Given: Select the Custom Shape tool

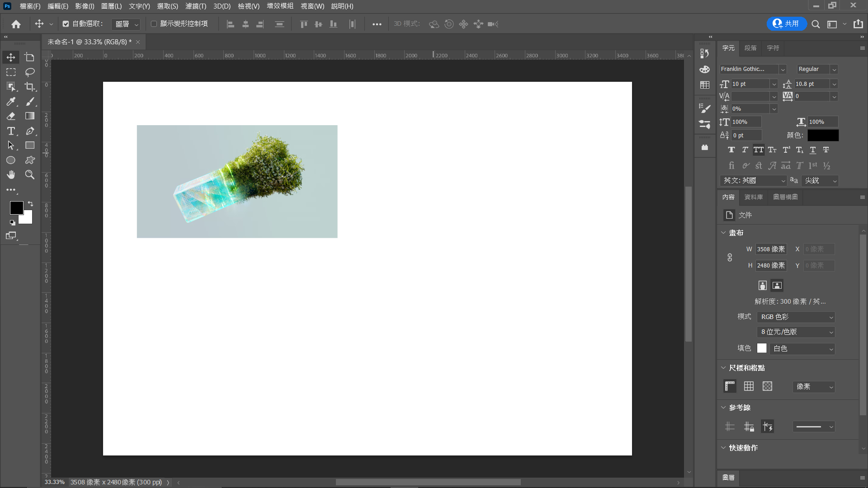Looking at the screenshot, I should (x=30, y=160).
